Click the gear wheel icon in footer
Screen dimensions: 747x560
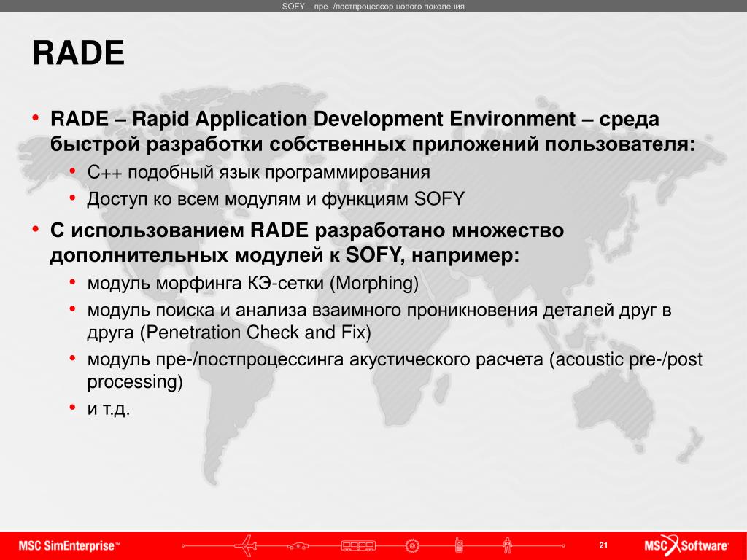412,545
